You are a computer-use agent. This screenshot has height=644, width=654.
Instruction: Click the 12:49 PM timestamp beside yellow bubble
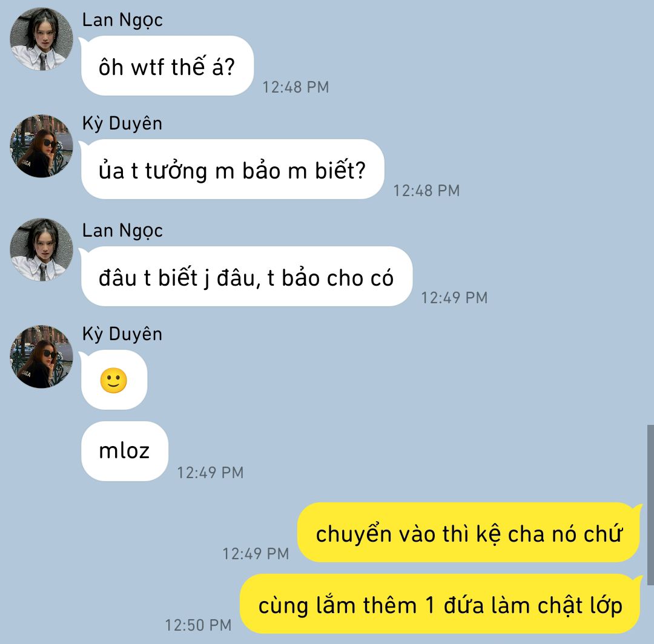256,554
